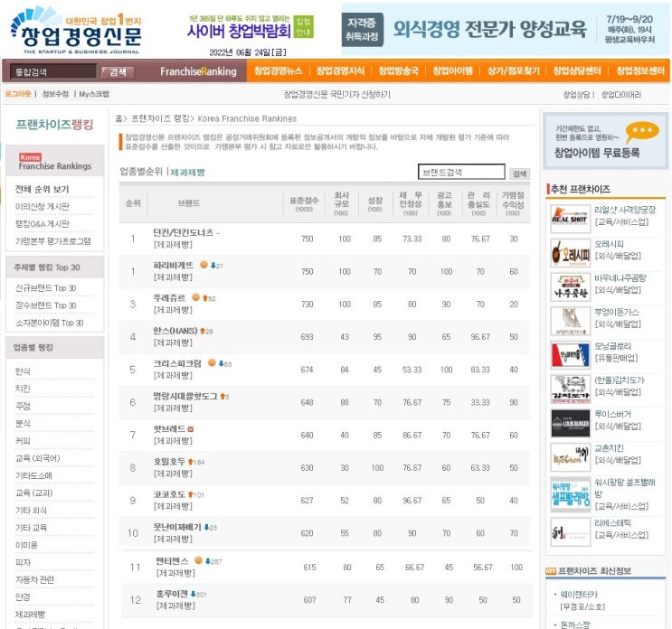Screen dimensions: 672x629
Task: Click the 검색 button in the top bar
Action: (x=118, y=72)
